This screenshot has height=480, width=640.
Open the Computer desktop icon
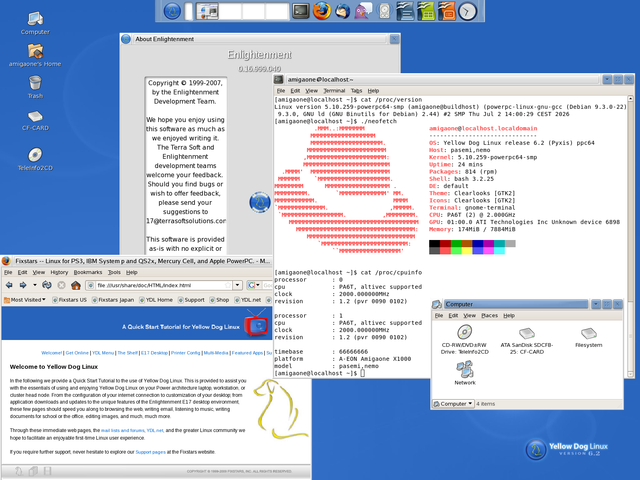click(35, 23)
